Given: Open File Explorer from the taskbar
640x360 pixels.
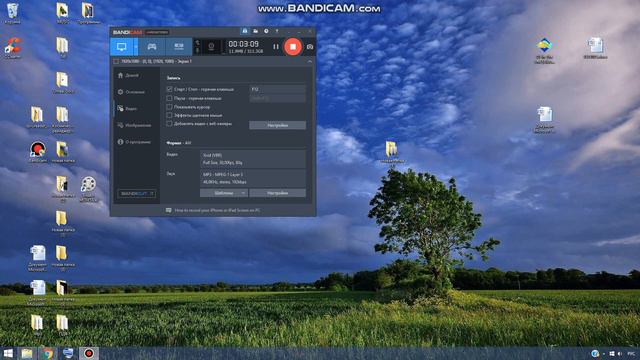Looking at the screenshot, I should pyautogui.click(x=27, y=353).
